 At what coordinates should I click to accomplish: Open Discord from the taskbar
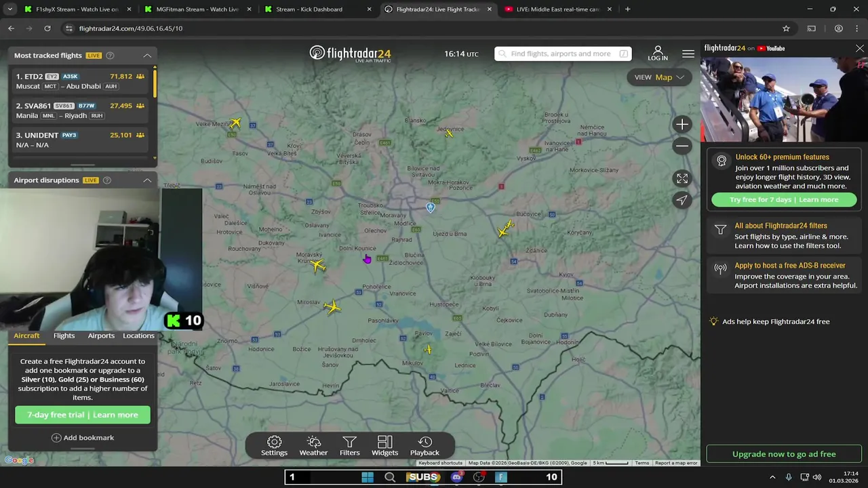[x=456, y=477]
